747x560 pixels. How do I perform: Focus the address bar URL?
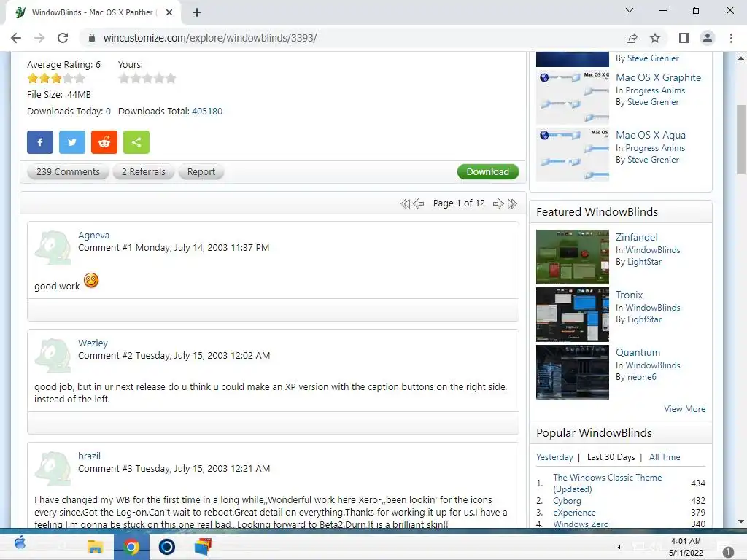pyautogui.click(x=209, y=38)
